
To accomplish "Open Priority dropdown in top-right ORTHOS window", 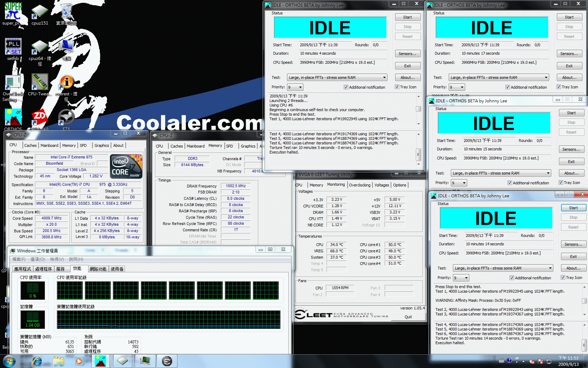I will [x=457, y=87].
